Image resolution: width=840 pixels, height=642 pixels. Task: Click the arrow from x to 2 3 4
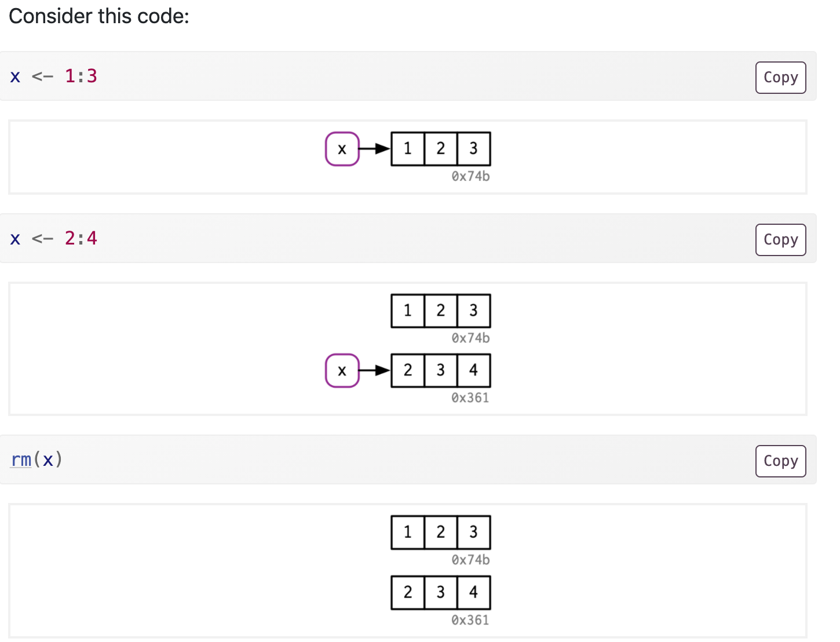[x=375, y=371]
